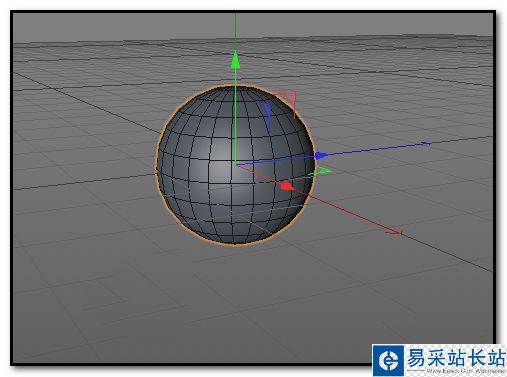The image size is (507, 377).
Task: Click the green plane handle beside sphere
Action: point(320,170)
